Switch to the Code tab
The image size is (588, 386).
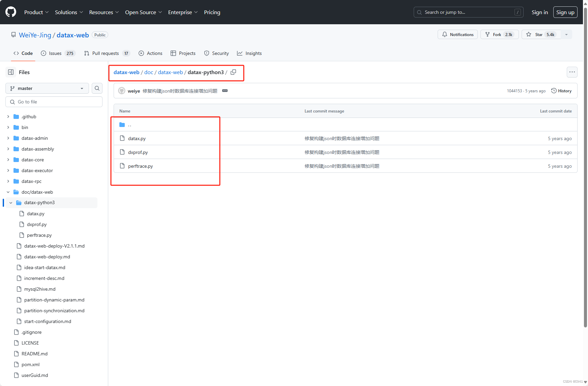(23, 53)
